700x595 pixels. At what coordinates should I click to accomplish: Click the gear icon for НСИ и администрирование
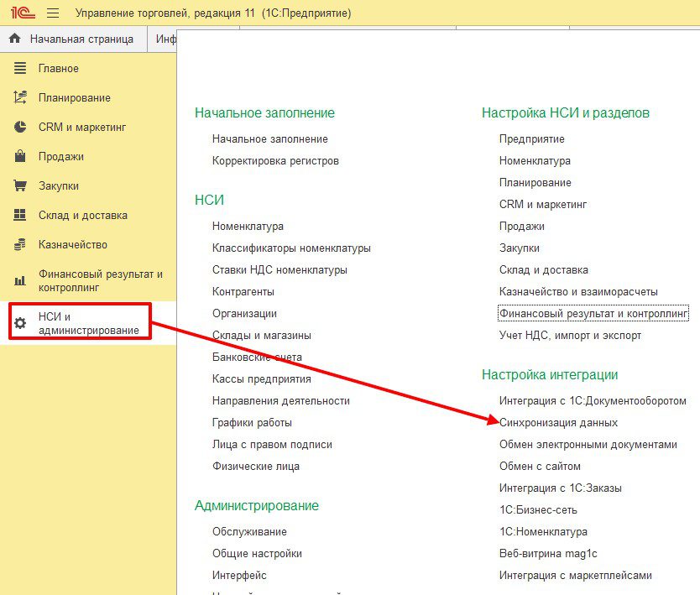[x=21, y=323]
